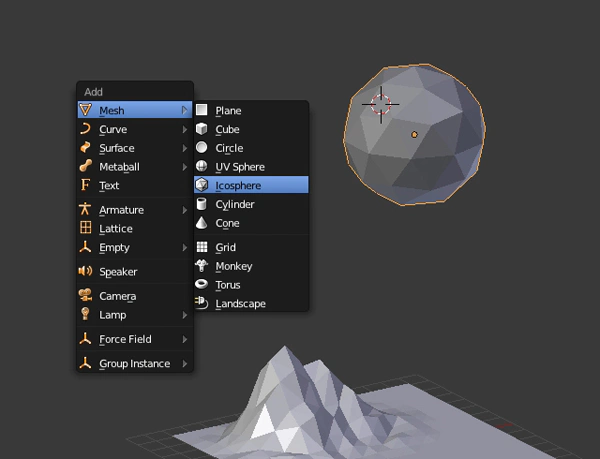This screenshot has height=459, width=600.
Task: Click the Armature figure icon
Action: coord(86,210)
